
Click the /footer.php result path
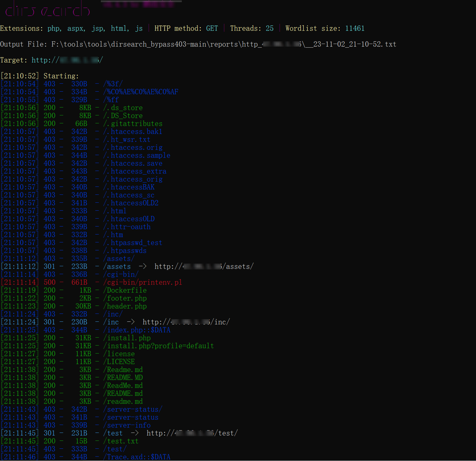pyautogui.click(x=125, y=298)
